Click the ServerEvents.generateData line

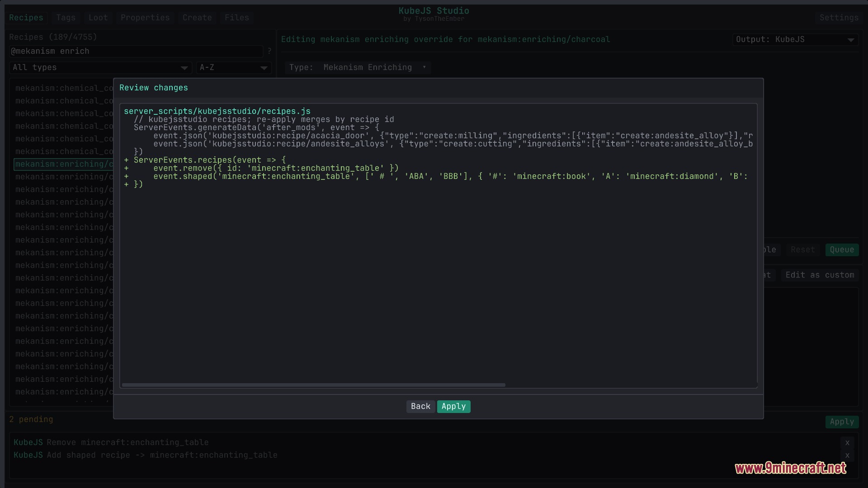point(256,127)
